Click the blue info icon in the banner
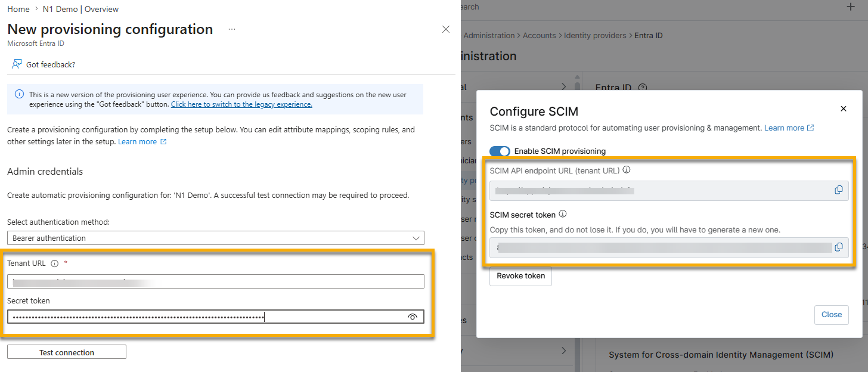The image size is (868, 372). pos(19,94)
